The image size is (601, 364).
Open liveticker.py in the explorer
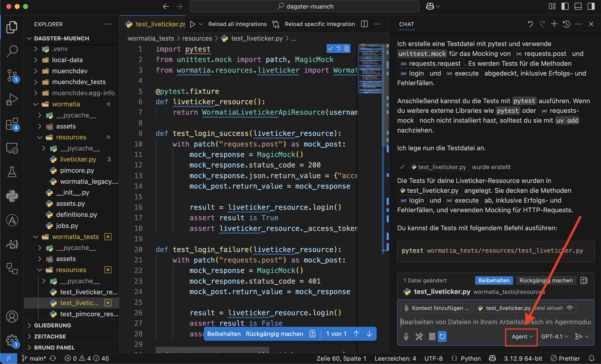pos(78,159)
